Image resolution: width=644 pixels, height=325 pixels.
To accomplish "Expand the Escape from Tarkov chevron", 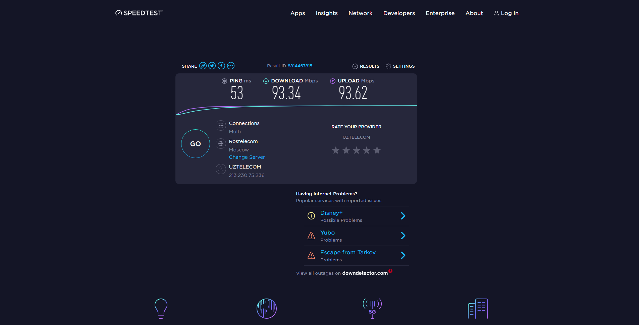I will click(403, 255).
